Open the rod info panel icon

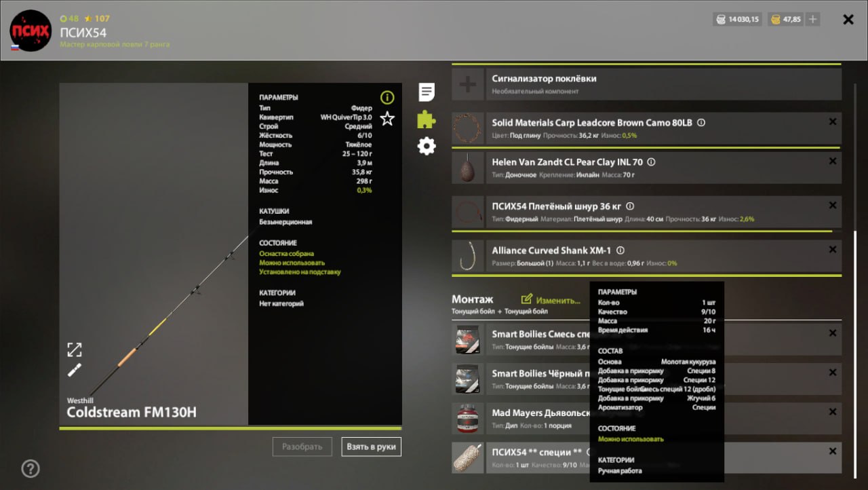tap(387, 97)
